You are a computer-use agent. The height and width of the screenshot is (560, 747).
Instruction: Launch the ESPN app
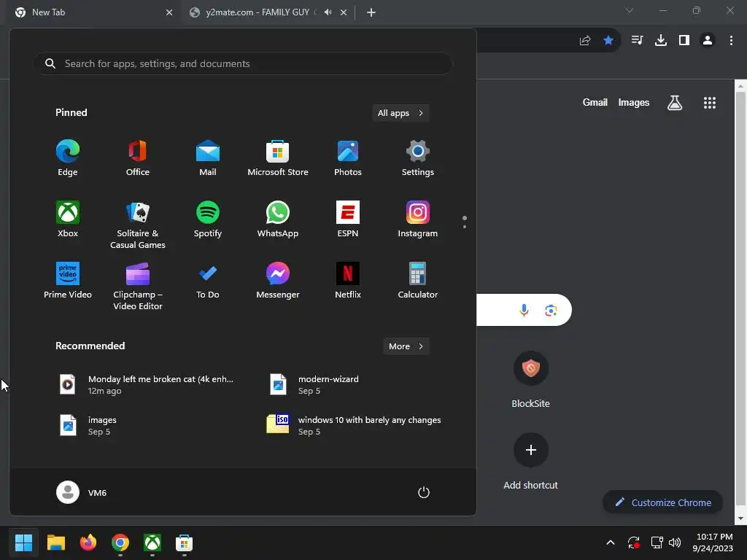pos(348,219)
